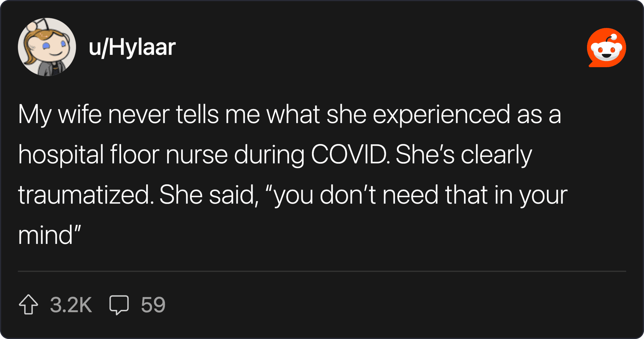Select the word "experienced" in the post
The height and width of the screenshot is (339, 644).
coord(441,114)
